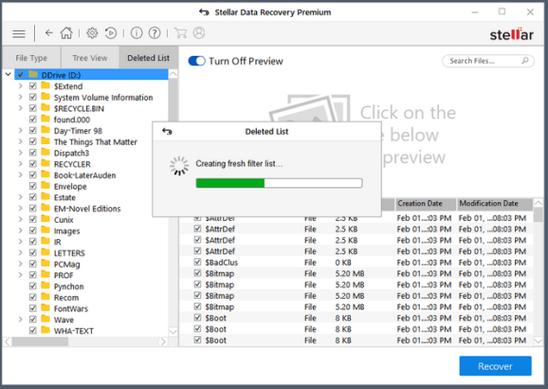Click the Search Files input field
The height and width of the screenshot is (389, 548).
click(x=488, y=61)
